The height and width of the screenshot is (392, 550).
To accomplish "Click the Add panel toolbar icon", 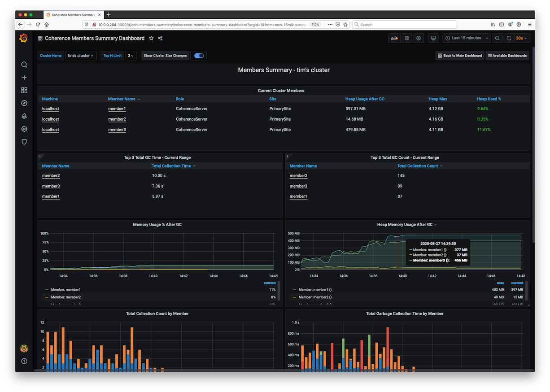I will (x=394, y=39).
